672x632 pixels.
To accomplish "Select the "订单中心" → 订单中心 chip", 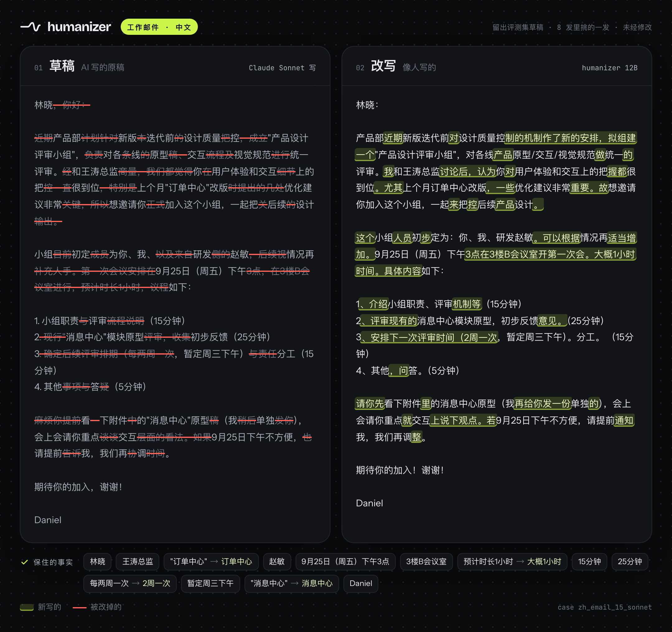I will tap(211, 562).
